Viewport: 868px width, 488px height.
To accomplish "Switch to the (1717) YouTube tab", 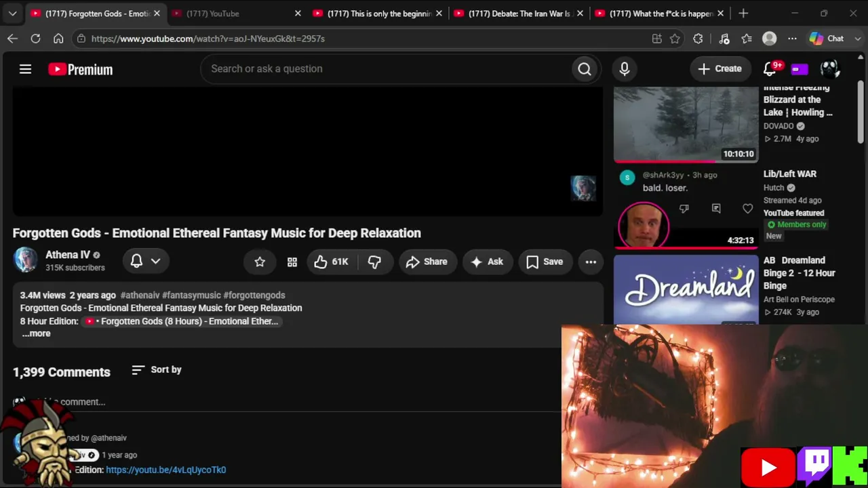I will (236, 14).
